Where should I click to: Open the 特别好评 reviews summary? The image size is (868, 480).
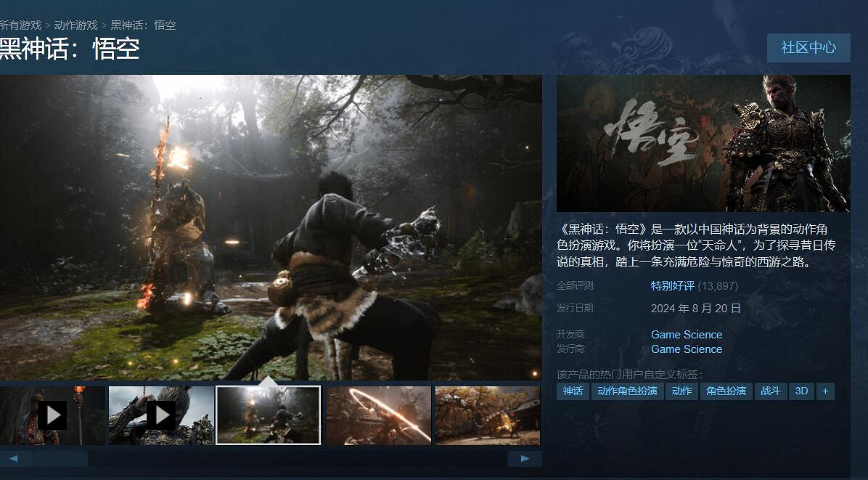pos(672,286)
